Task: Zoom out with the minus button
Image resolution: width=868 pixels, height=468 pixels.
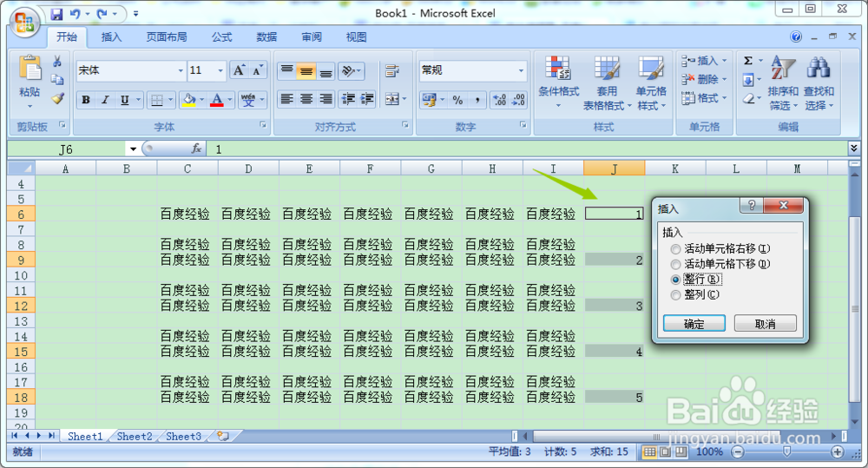Action: click(738, 452)
